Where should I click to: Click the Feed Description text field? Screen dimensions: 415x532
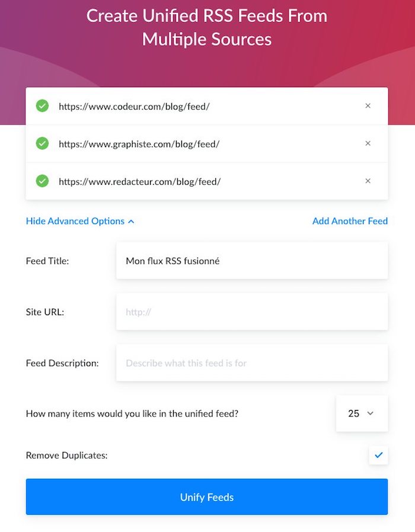coord(252,363)
